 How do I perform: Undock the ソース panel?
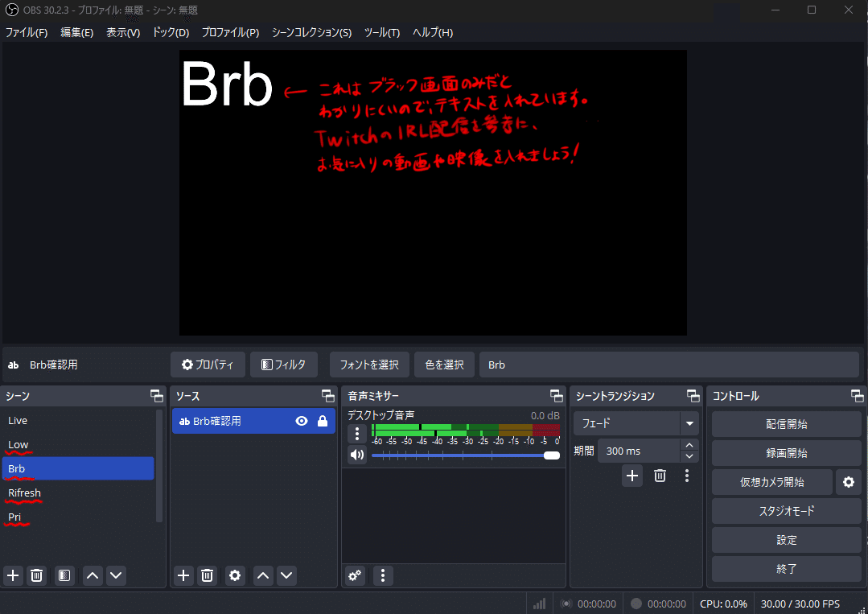tap(328, 396)
